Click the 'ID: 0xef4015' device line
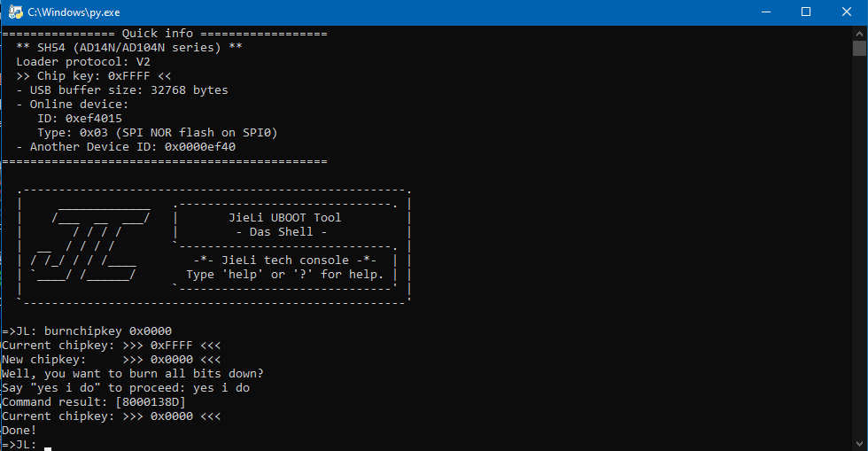The image size is (868, 451). coord(80,119)
